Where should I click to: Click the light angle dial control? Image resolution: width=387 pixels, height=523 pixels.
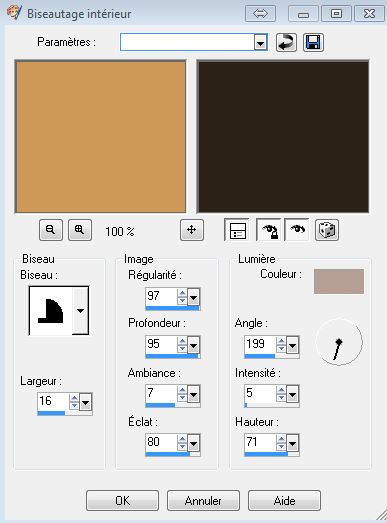(x=339, y=342)
